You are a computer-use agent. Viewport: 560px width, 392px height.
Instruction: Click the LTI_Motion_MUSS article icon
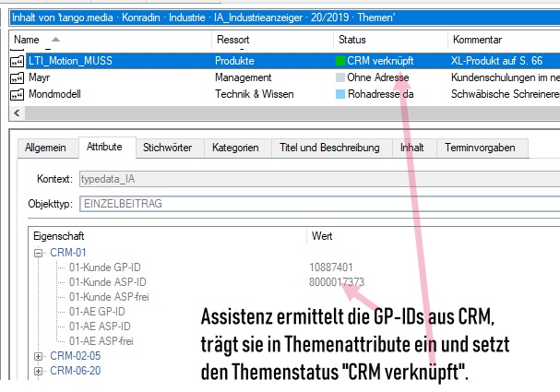tap(17, 61)
